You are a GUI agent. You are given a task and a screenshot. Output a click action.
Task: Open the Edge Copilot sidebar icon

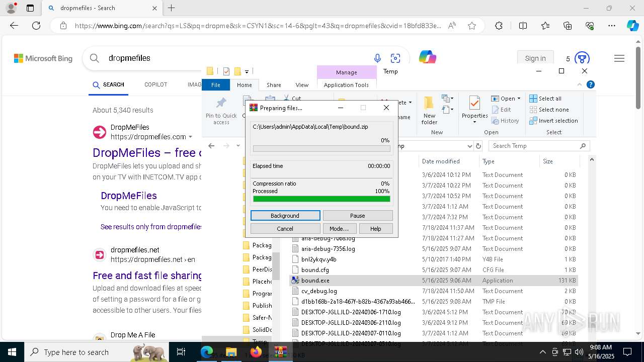(x=632, y=26)
